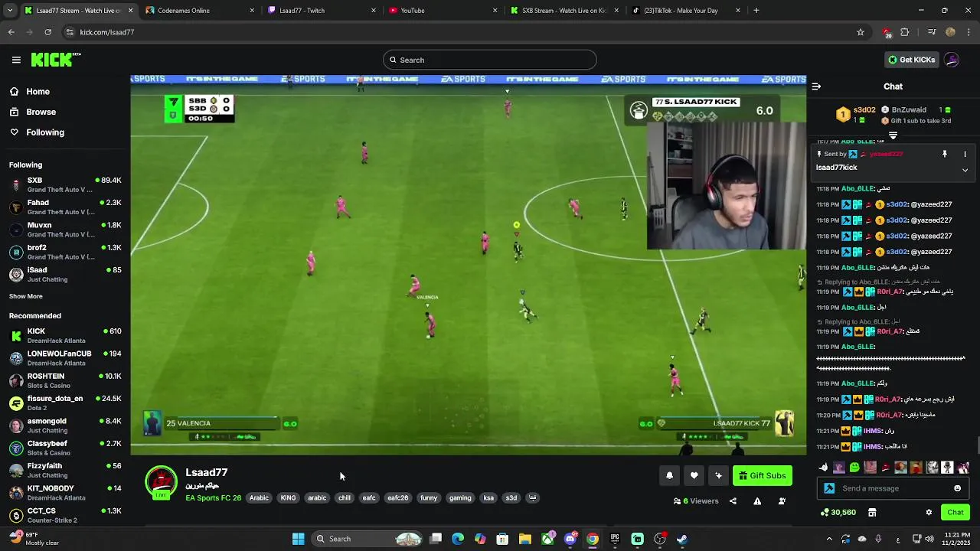This screenshot has width=980, height=551.
Task: Click the sparkle icon beside Gift Subs
Action: [718, 475]
